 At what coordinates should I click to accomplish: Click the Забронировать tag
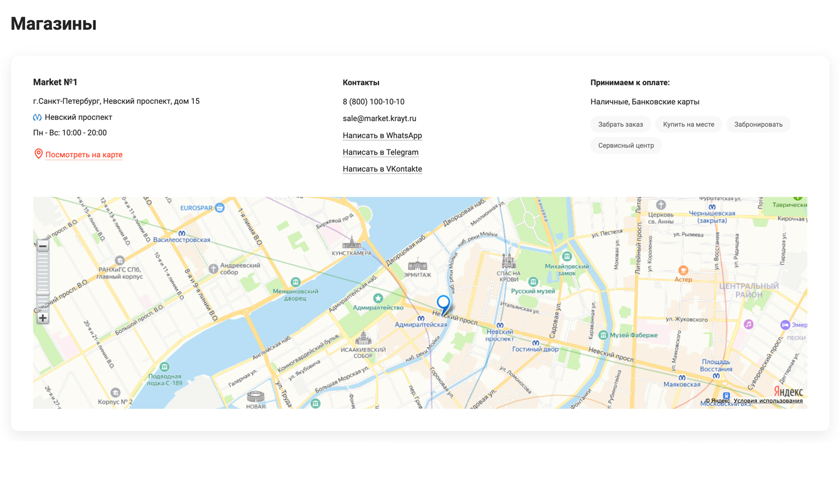pos(758,124)
